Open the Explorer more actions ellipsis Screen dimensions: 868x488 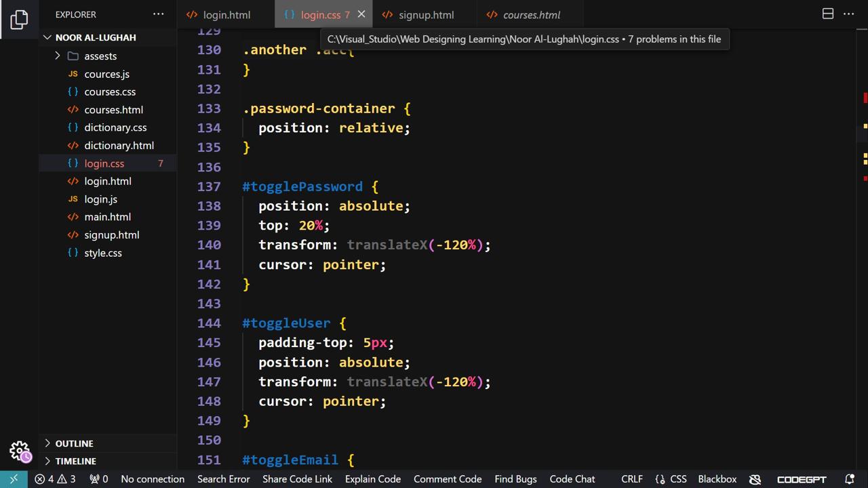[x=158, y=14]
